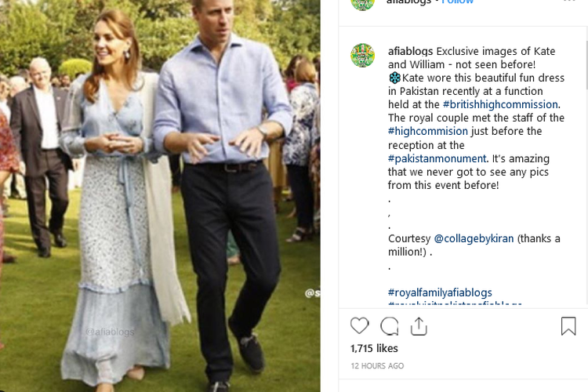Visit the @collagebykiran profile mention
This screenshot has width=588, height=392.
[x=473, y=238]
